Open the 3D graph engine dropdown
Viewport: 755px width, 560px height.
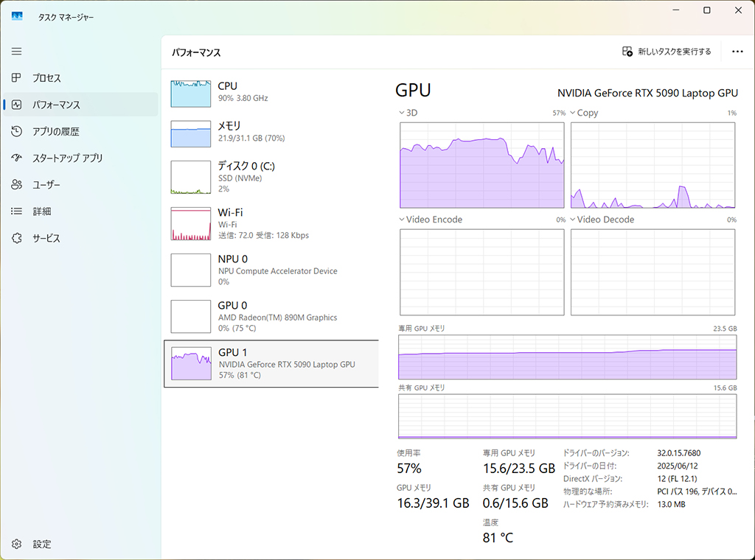[408, 113]
